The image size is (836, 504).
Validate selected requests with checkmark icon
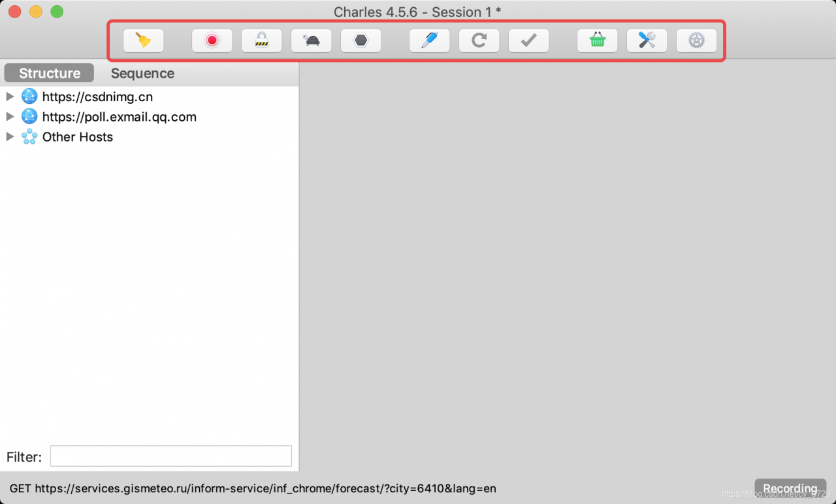click(x=528, y=40)
